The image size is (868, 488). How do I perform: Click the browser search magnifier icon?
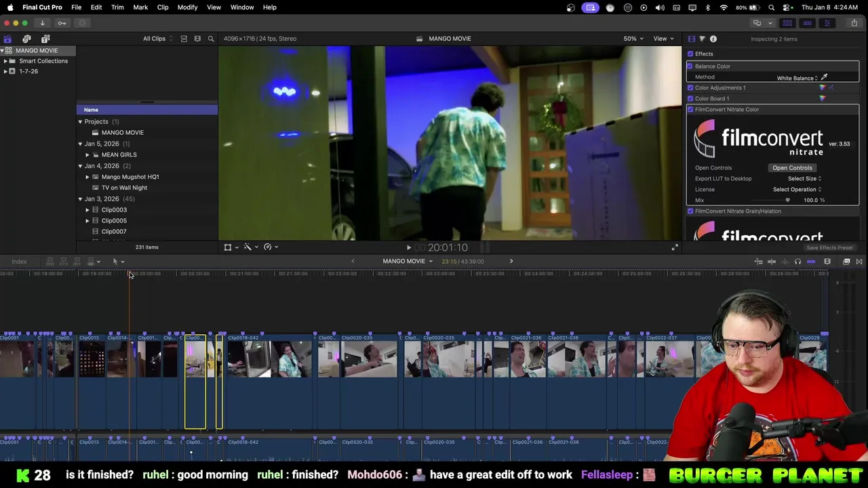tap(211, 39)
